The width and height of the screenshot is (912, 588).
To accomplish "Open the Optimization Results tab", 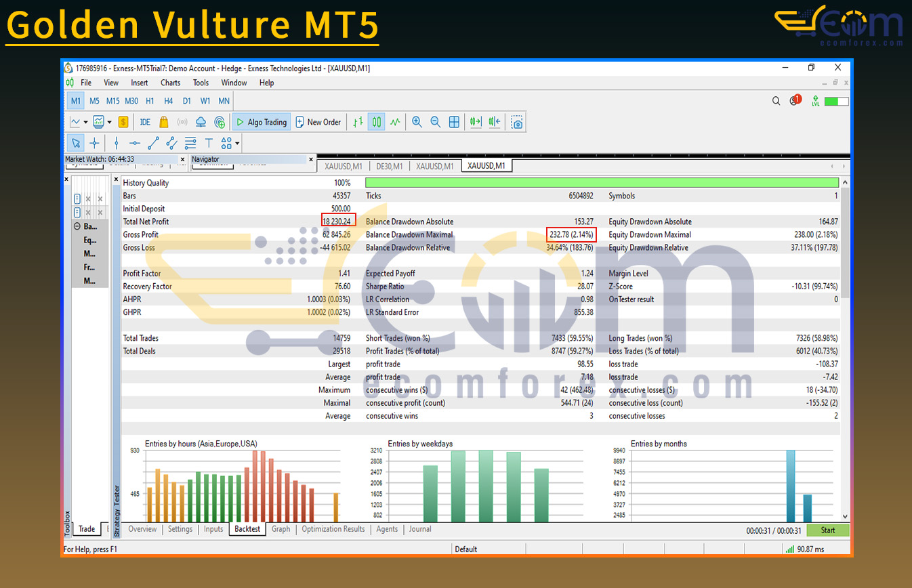I will 333,529.
